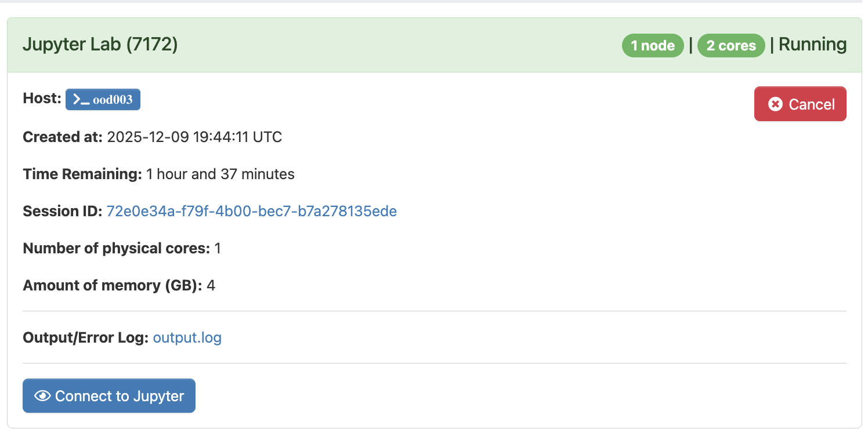Viewport: 868px width, 429px height.
Task: Click the "Host:" label
Action: click(x=42, y=99)
